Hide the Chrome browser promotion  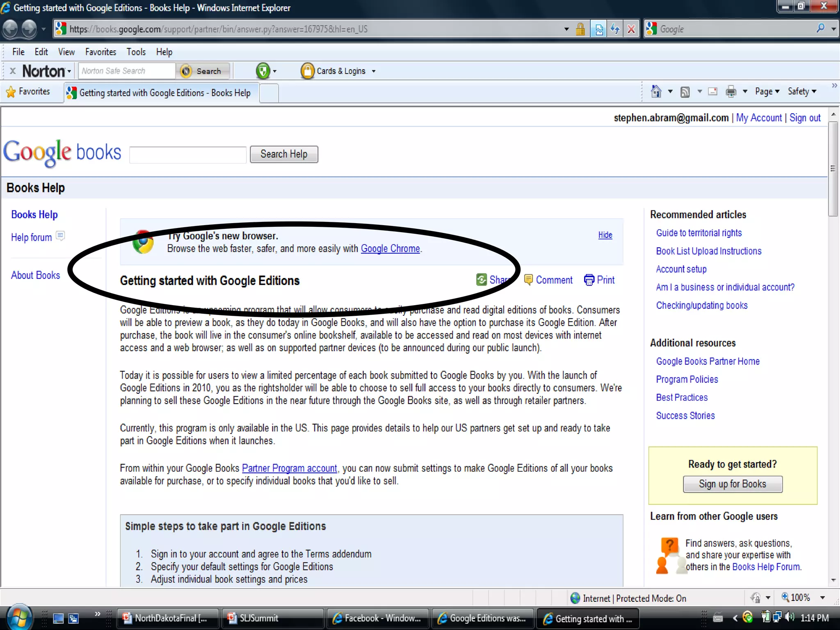[605, 235]
